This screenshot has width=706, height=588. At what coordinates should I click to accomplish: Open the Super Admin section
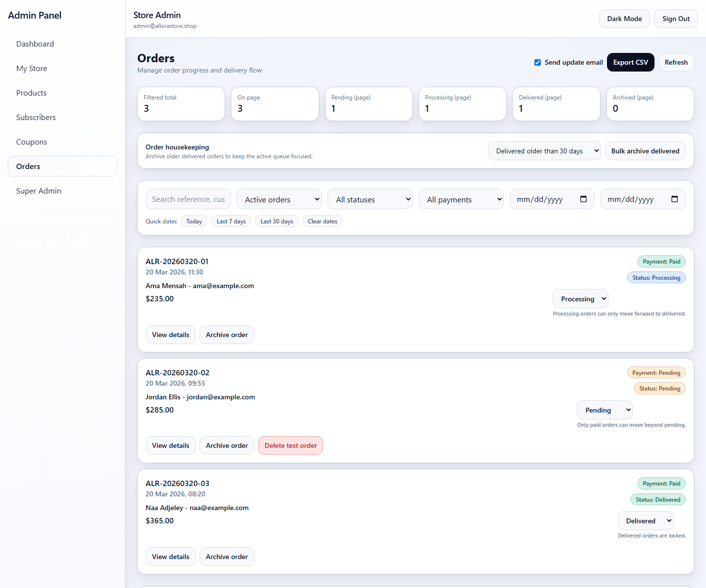[x=38, y=191]
